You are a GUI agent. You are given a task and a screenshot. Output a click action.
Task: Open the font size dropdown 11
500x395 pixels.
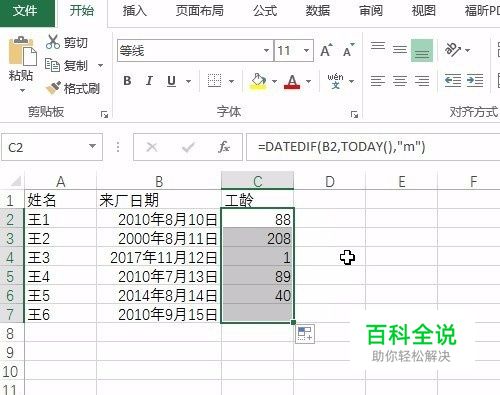pyautogui.click(x=306, y=51)
